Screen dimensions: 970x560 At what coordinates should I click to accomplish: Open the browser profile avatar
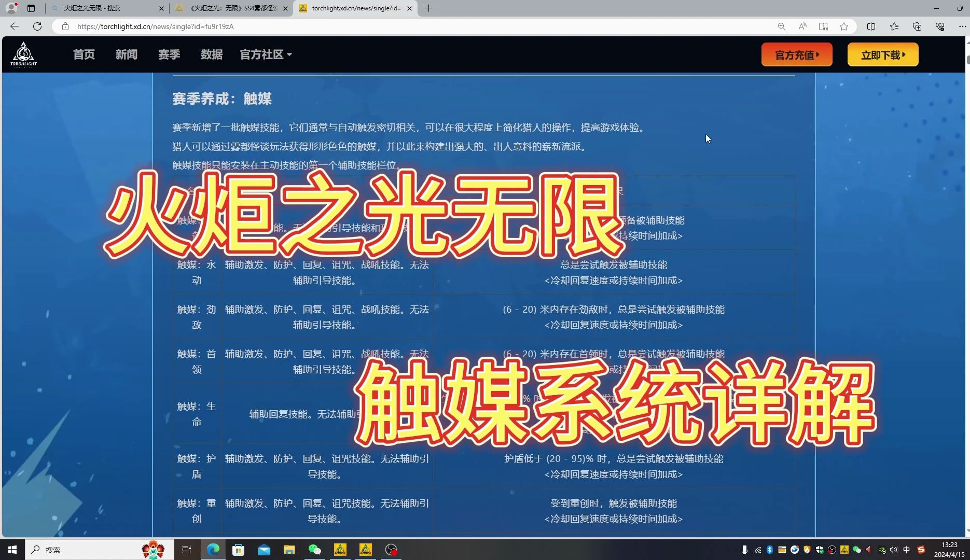(12, 8)
